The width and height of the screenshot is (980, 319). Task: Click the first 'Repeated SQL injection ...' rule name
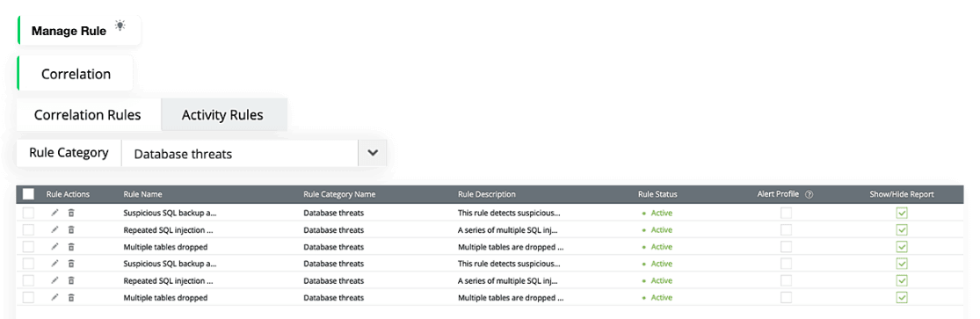coord(168,230)
